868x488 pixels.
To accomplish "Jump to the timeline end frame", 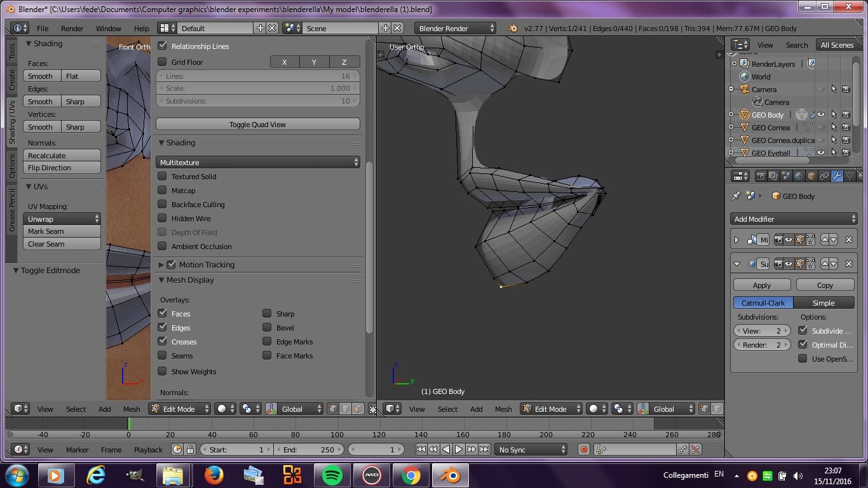I will coord(484,449).
